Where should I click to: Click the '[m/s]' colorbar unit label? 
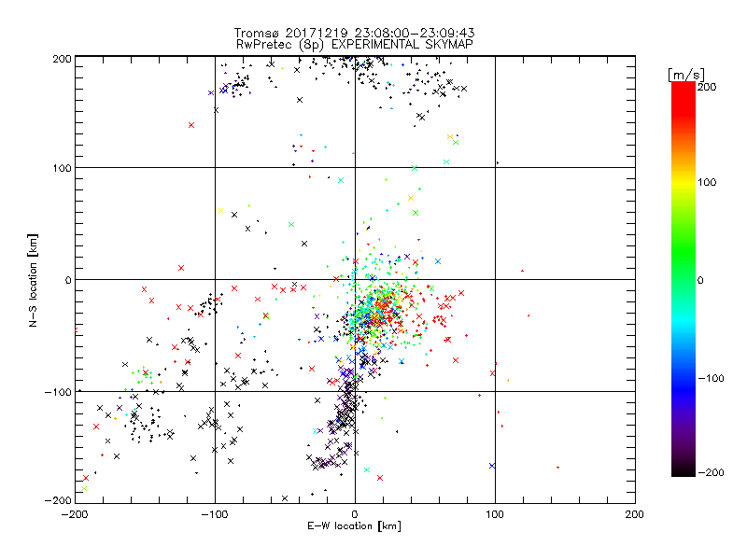[686, 75]
